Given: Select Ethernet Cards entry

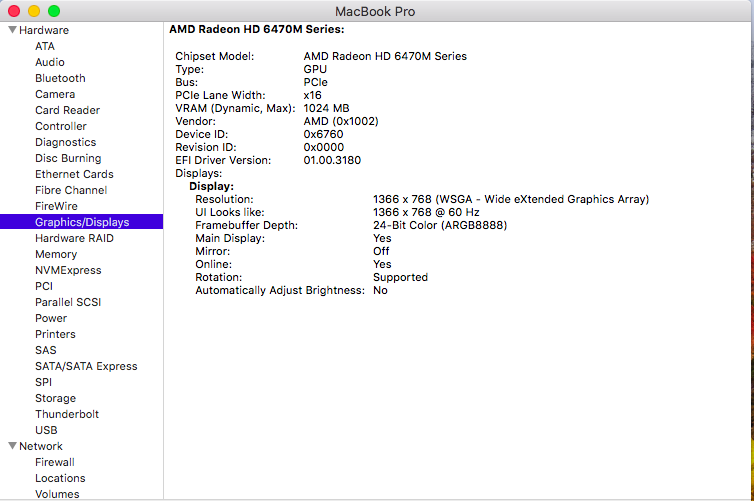Looking at the screenshot, I should pyautogui.click(x=74, y=174).
